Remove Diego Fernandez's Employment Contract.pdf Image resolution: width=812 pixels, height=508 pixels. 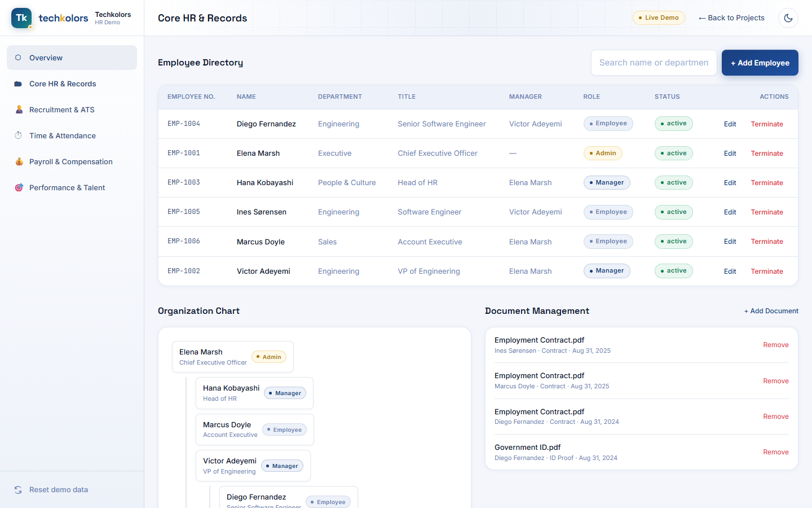coord(776,417)
